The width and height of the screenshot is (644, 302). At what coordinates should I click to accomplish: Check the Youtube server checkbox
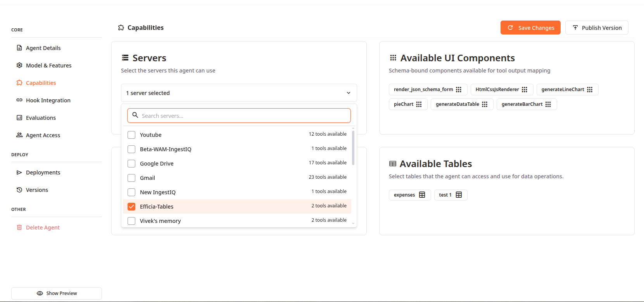click(x=131, y=135)
